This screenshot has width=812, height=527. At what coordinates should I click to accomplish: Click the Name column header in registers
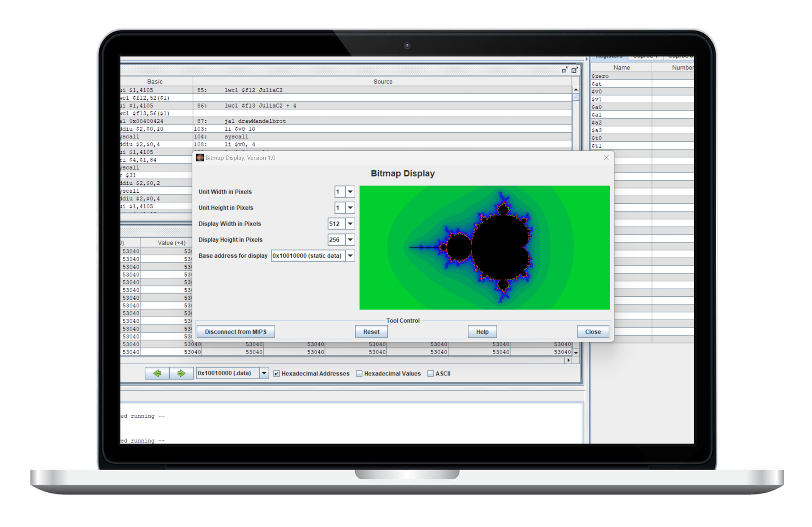click(x=621, y=68)
